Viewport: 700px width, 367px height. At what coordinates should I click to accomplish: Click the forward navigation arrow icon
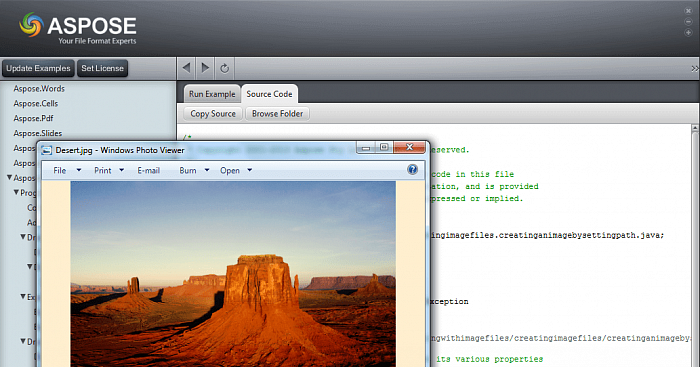coord(205,68)
